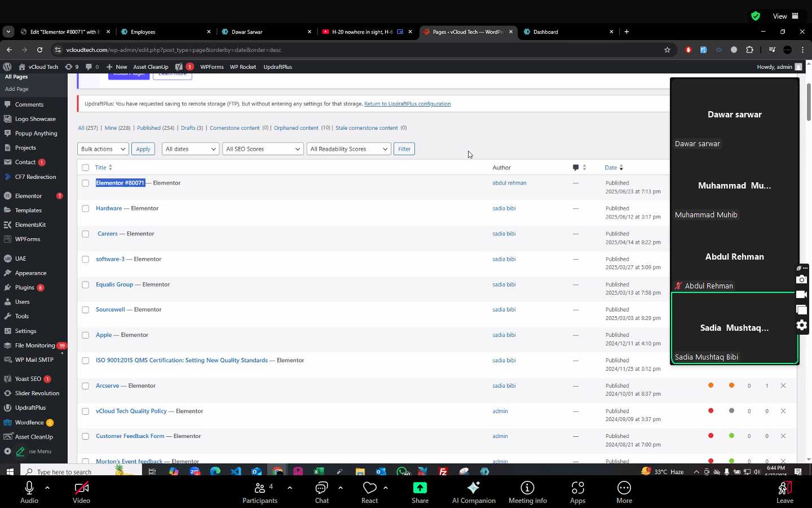Go back in browser history
812x508 pixels.
[x=9, y=50]
